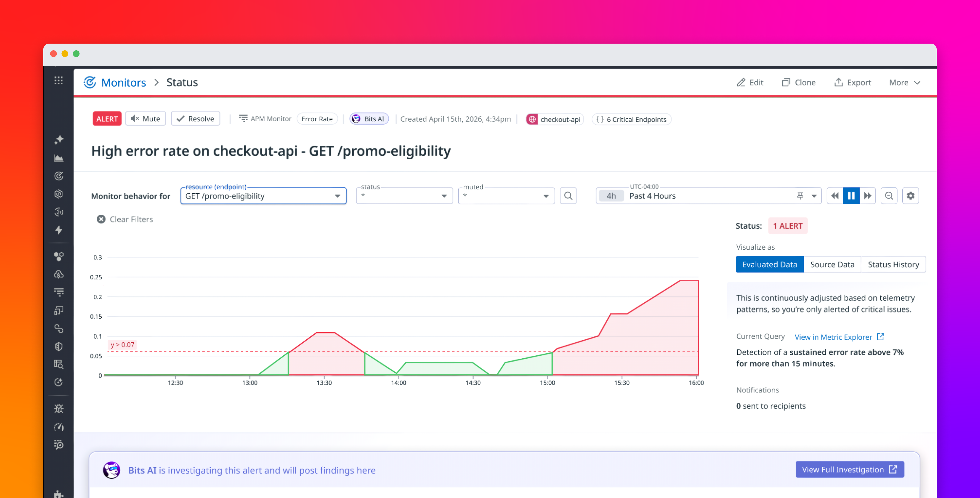The height and width of the screenshot is (498, 980).
Task: Switch to Evaluated Data view
Action: (769, 264)
